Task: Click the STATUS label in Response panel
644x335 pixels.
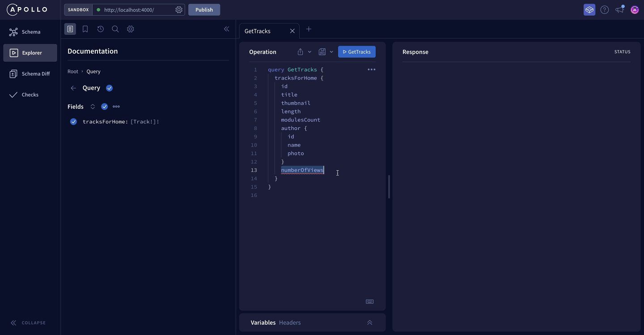Action: click(x=622, y=52)
